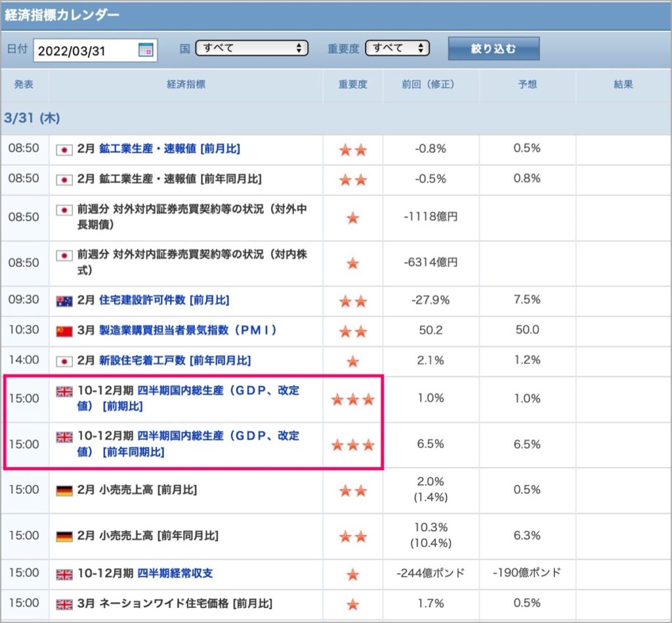Open 製造業購買担当者景気指数(PMI) link
The width and height of the screenshot is (672, 623).
pyautogui.click(x=188, y=330)
